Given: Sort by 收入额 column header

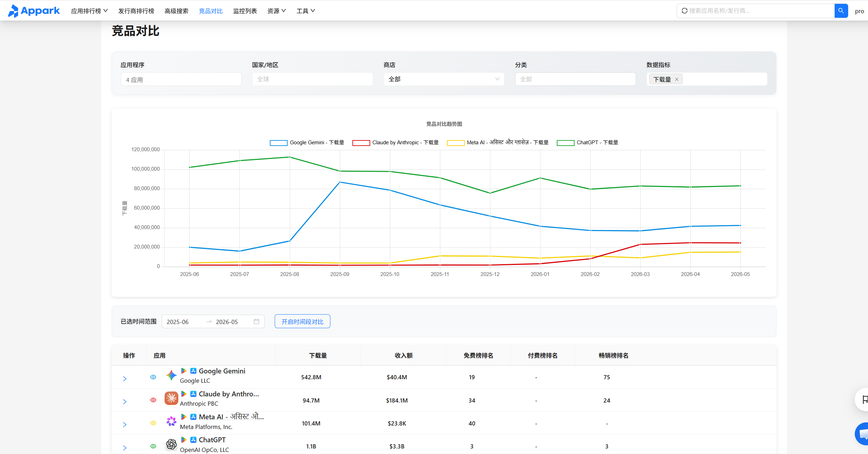Looking at the screenshot, I should (x=403, y=355).
